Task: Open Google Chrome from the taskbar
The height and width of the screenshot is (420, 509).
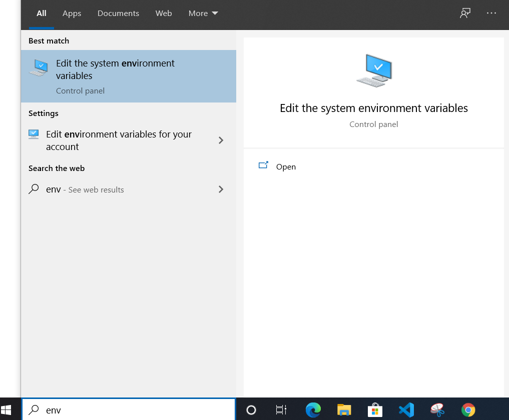Action: tap(468, 409)
